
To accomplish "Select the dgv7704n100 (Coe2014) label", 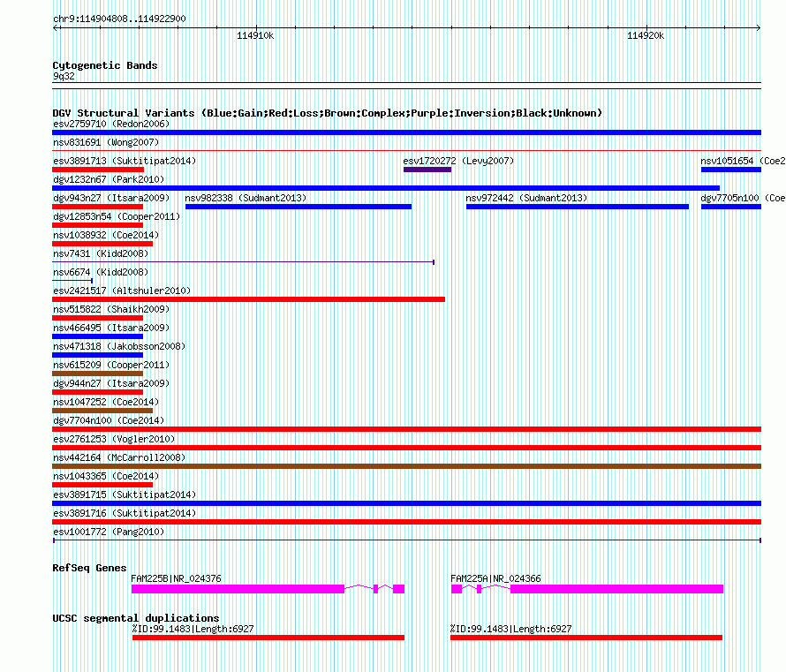I will pyautogui.click(x=109, y=420).
